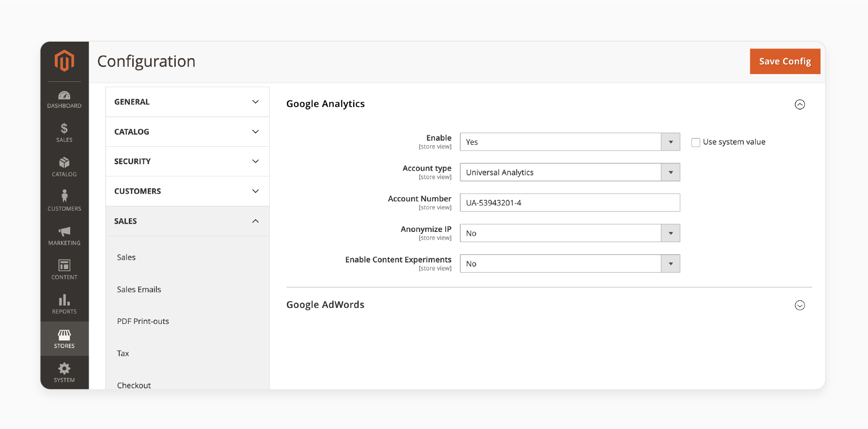The width and height of the screenshot is (868, 429).
Task: Select the Tax submenu item
Action: coord(123,353)
